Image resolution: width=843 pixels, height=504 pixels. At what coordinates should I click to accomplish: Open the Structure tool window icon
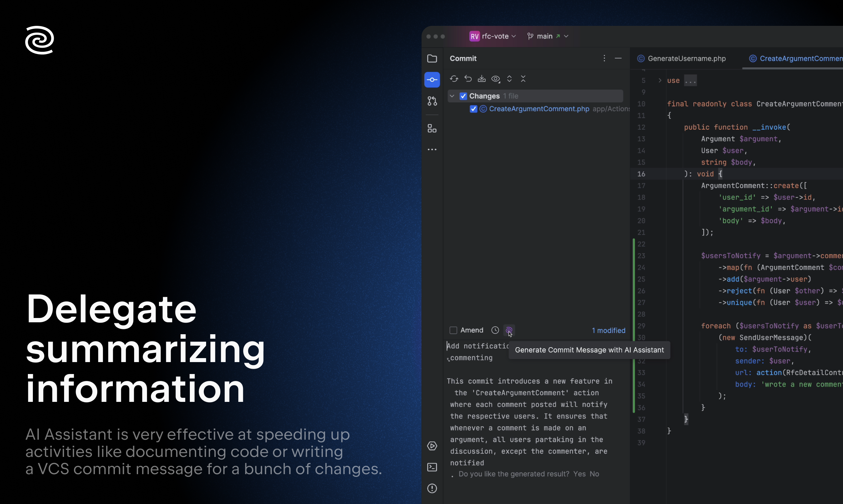tap(432, 128)
